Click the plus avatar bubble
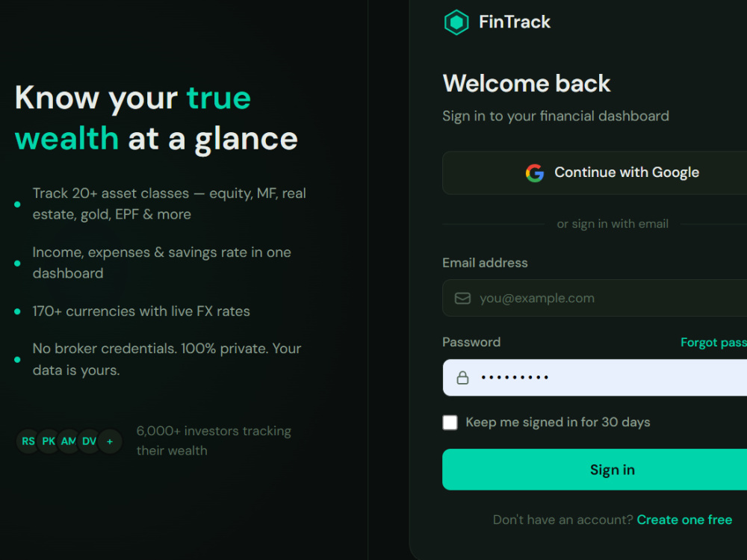This screenshot has height=560, width=747. (x=110, y=441)
